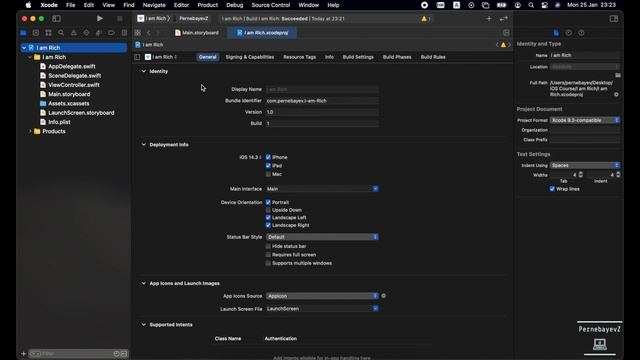Viewport: 640px width, 360px height.
Task: Open the debug navigator
Action: pos(98,33)
